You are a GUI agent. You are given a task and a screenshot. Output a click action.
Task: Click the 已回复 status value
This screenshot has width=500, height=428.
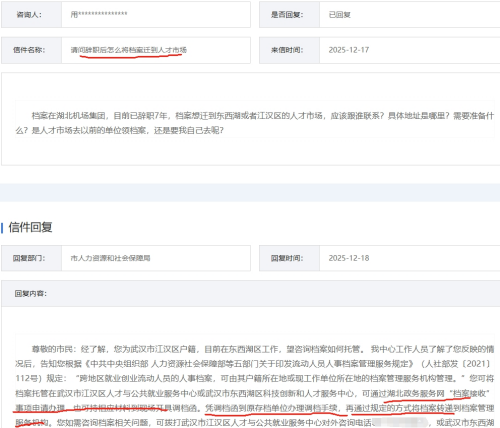[340, 14]
